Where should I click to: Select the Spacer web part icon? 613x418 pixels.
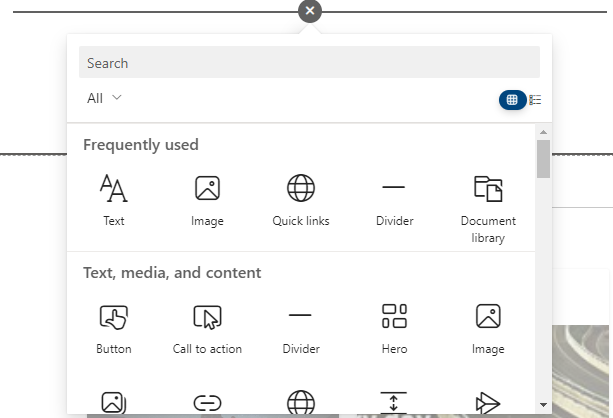393,403
